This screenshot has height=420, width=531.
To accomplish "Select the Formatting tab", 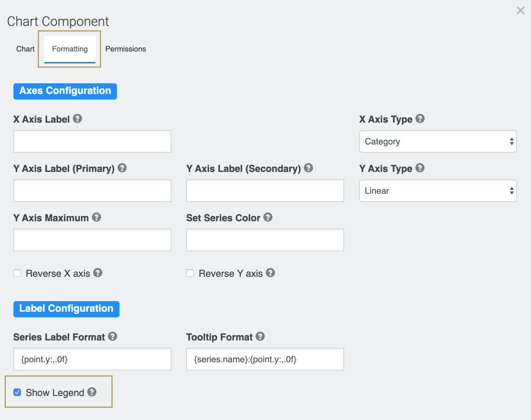I will [x=70, y=49].
